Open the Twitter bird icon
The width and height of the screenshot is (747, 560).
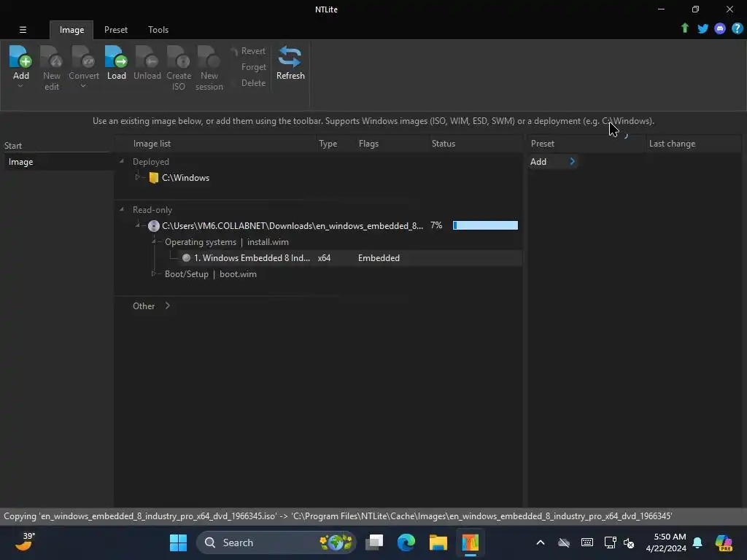(x=703, y=28)
